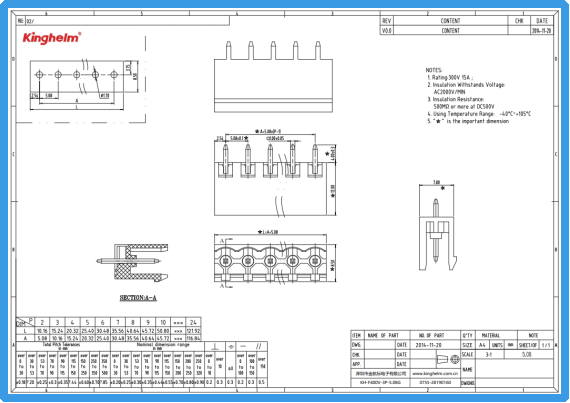Viewport: 570px width, 403px height.
Task: Click the UNITS cell in title block
Action: tap(497, 345)
